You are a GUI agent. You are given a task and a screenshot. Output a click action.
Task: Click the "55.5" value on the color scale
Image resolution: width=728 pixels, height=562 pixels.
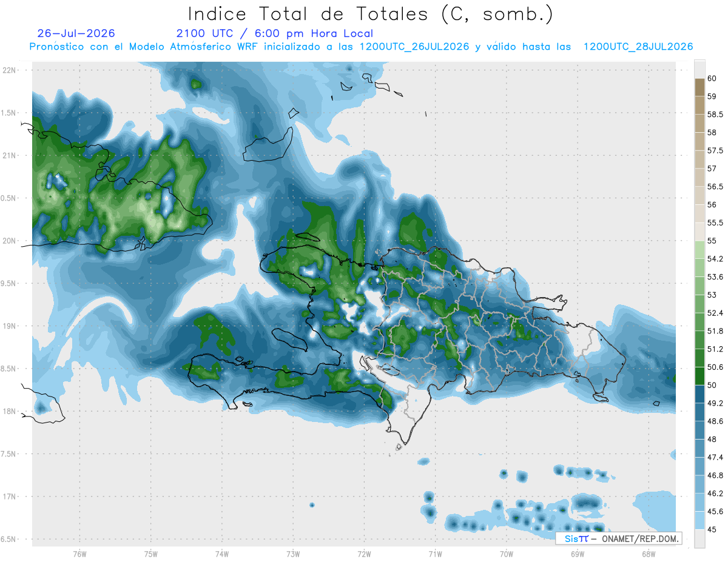(715, 223)
